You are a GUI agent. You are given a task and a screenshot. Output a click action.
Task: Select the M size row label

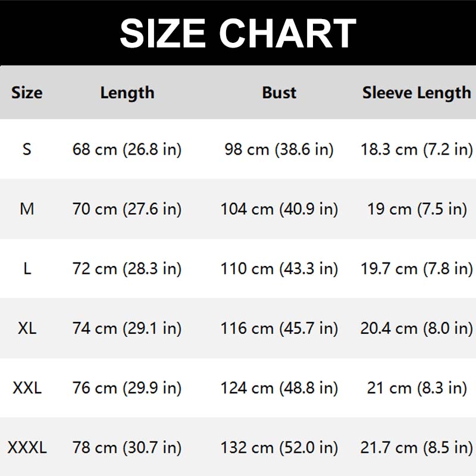click(27, 209)
